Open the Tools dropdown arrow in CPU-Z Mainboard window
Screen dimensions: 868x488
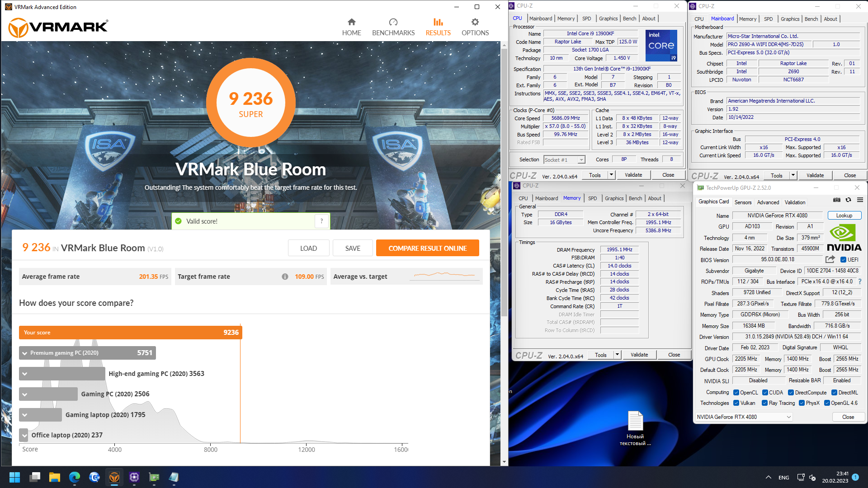tap(793, 175)
